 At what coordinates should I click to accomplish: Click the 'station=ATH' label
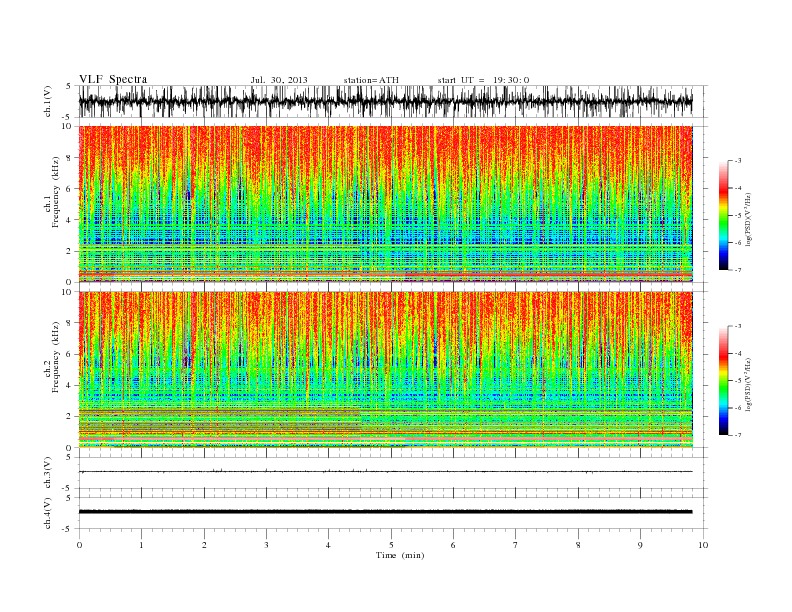371,80
